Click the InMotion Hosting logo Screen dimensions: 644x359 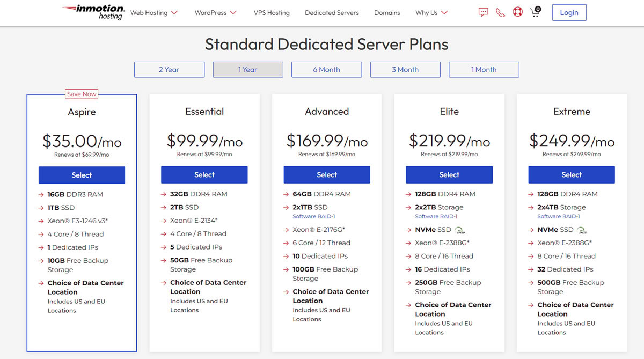pos(93,12)
